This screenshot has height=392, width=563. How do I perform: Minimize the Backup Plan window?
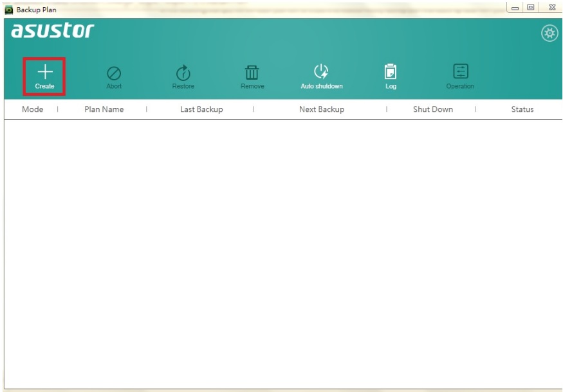click(x=515, y=8)
